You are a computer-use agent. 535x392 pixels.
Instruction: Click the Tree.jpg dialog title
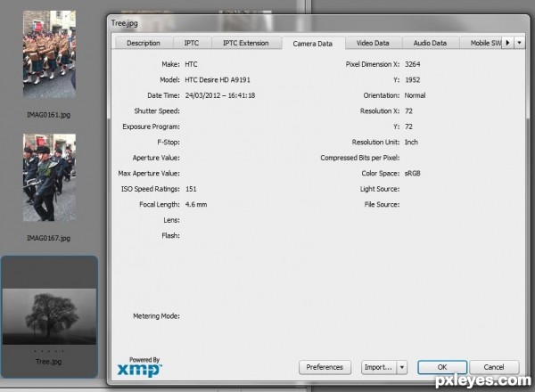pos(124,23)
